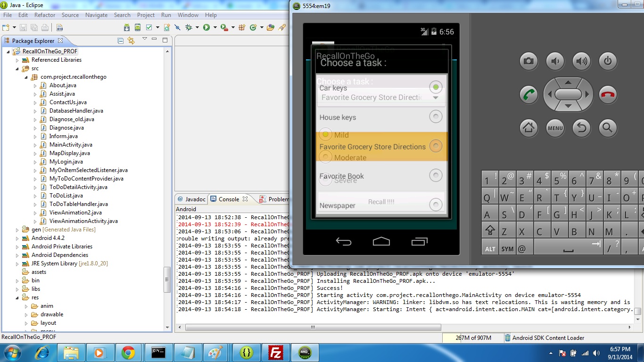Open the Refactor menu

[x=45, y=15]
